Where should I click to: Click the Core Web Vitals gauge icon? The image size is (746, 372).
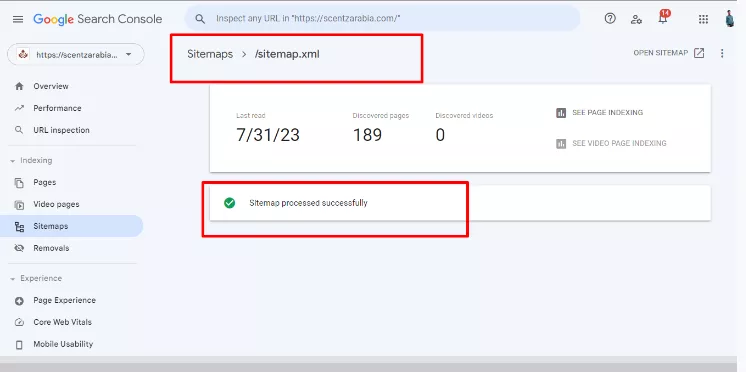click(x=19, y=322)
